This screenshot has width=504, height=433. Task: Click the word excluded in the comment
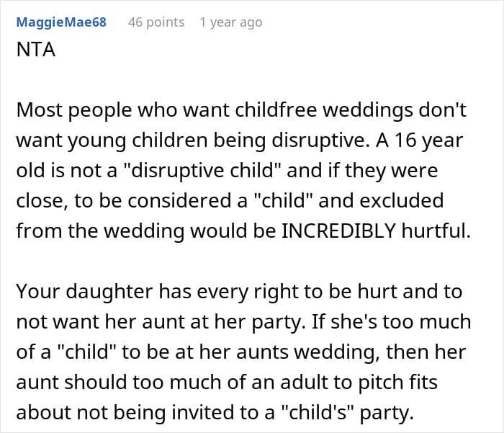[402, 201]
